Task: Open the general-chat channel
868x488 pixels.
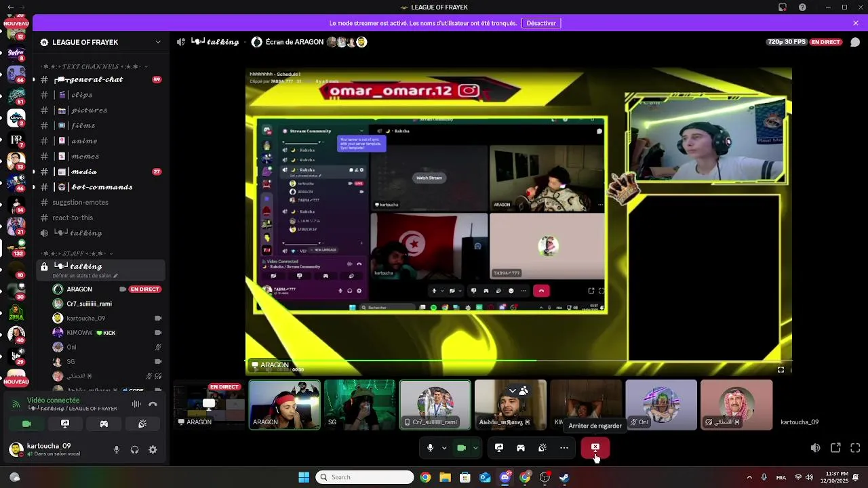Action: 100,79
